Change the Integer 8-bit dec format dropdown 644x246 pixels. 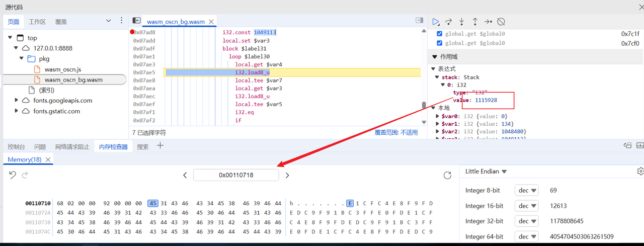(x=526, y=191)
